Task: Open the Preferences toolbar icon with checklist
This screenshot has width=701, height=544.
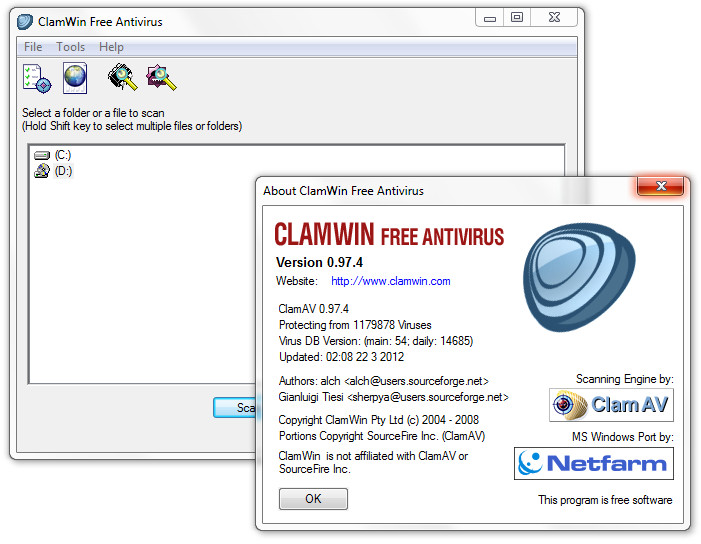Action: 37,78
